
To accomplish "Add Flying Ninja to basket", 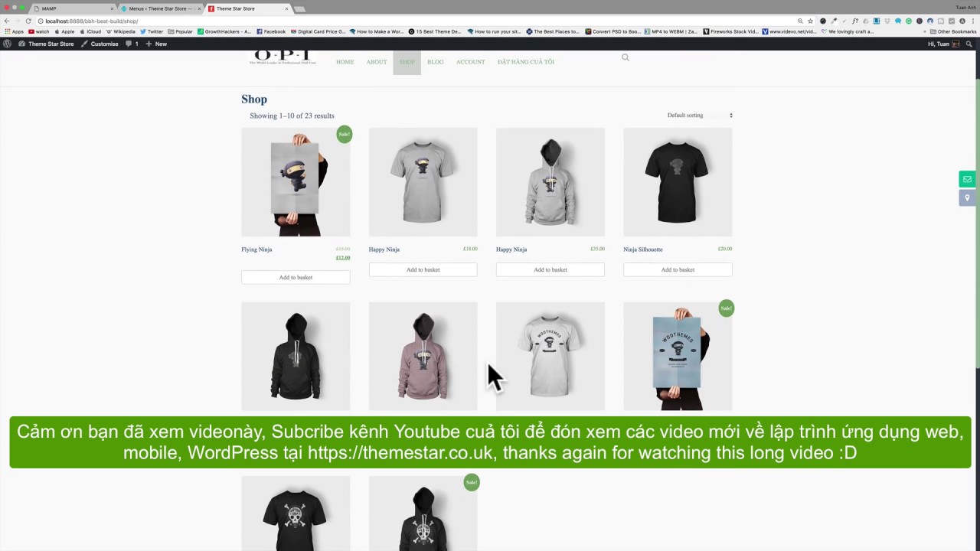I will [x=296, y=277].
